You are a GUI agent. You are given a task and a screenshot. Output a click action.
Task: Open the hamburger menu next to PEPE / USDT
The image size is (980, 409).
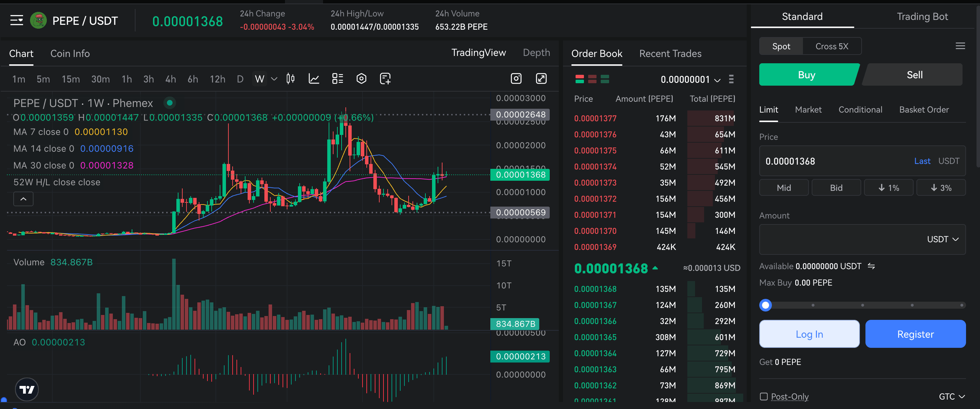17,21
